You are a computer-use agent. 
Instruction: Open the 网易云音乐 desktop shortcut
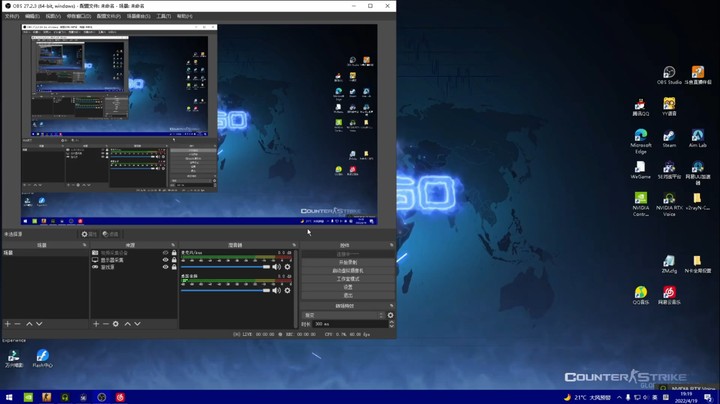coord(669,295)
